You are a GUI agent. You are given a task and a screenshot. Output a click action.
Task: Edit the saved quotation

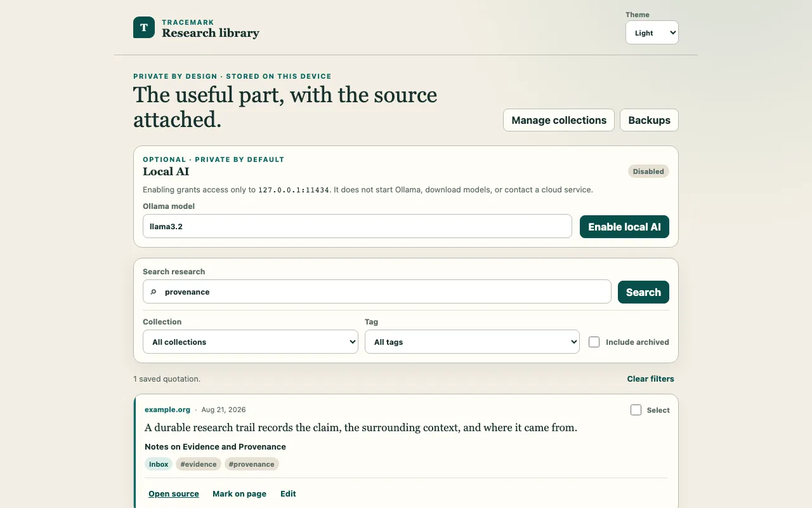288,493
